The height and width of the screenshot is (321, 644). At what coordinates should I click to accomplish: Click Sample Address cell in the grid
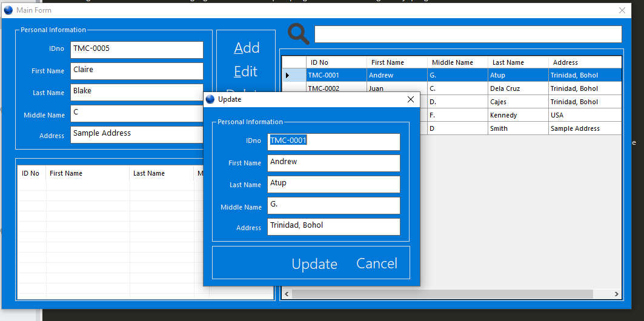[x=585, y=128]
